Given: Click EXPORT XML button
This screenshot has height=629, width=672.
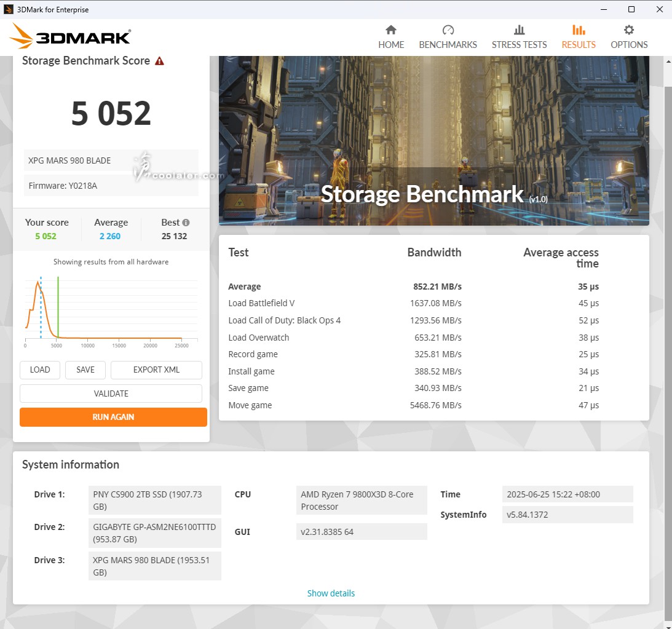Looking at the screenshot, I should pos(156,370).
